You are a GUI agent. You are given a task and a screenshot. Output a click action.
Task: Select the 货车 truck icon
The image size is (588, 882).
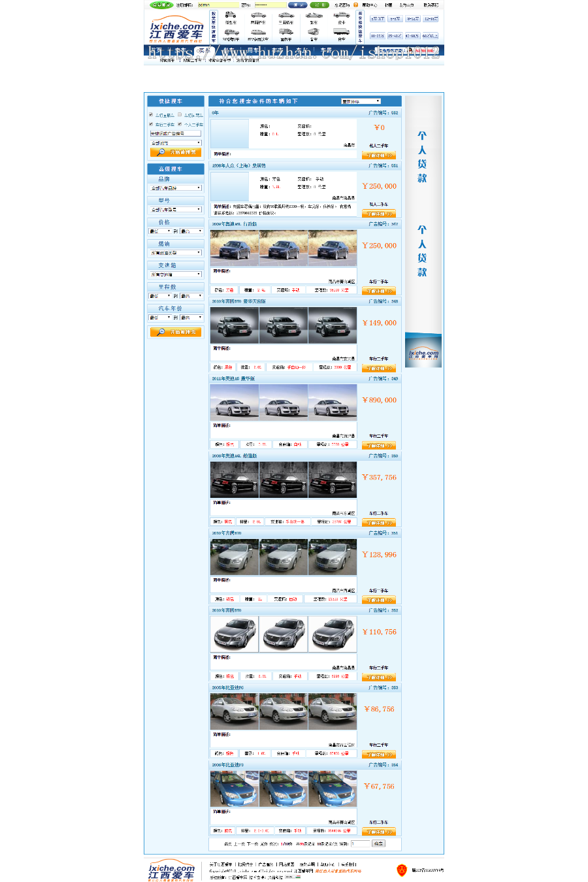point(342,31)
